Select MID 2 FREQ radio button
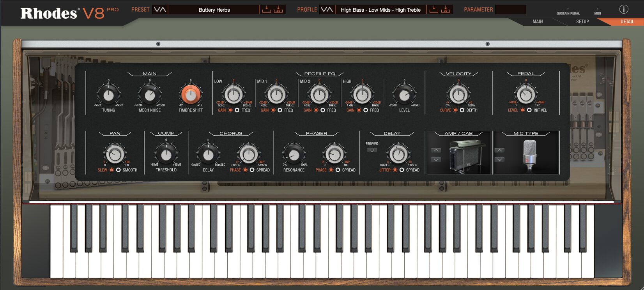Screen dimensions: 644x290 [323, 110]
